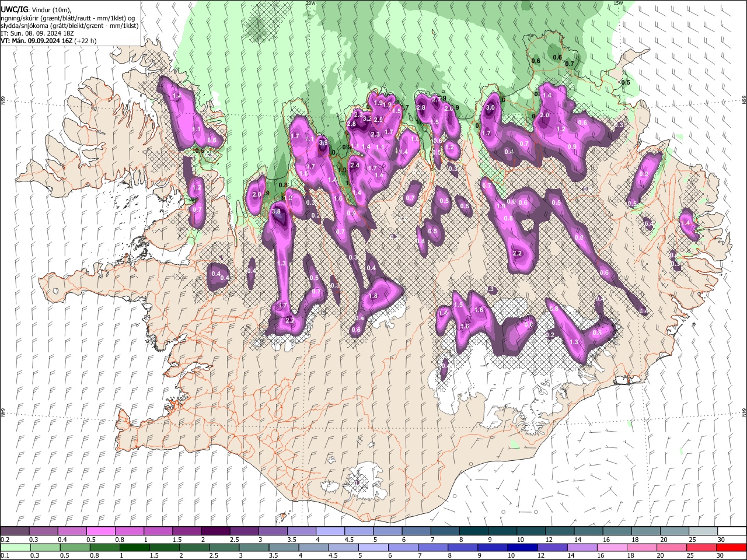Click the light pink rain swatch between 16 and 18
This screenshot has width=747, height=560.
[x=612, y=547]
